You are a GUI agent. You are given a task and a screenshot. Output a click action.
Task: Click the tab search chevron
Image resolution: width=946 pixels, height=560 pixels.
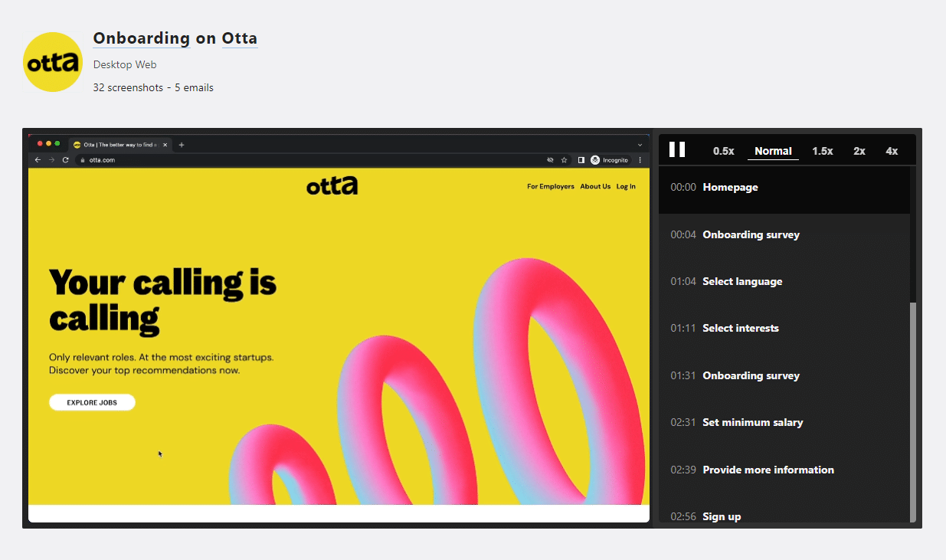click(x=640, y=145)
